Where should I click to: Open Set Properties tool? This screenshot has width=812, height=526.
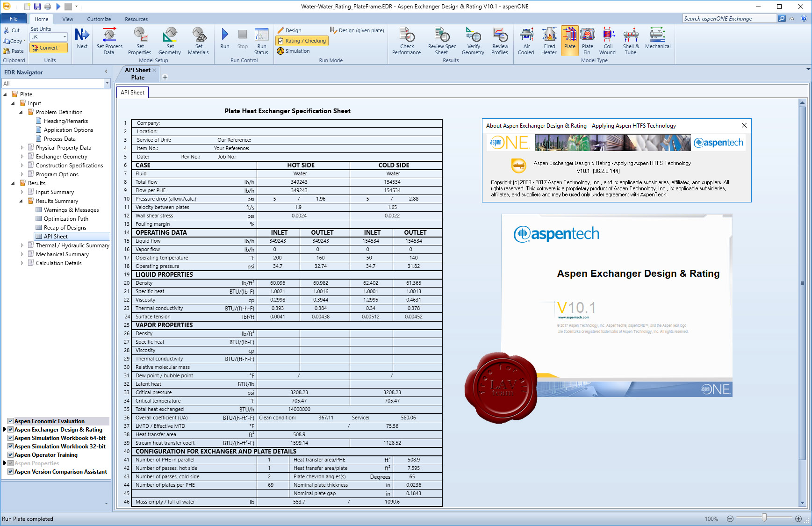(x=140, y=41)
